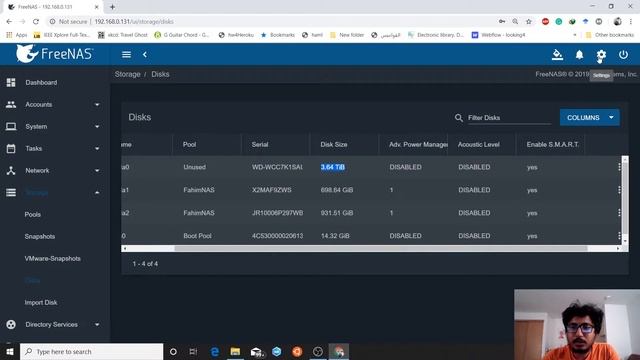This screenshot has width=640, height=360.
Task: Expand the Accounts menu
Action: (97, 104)
